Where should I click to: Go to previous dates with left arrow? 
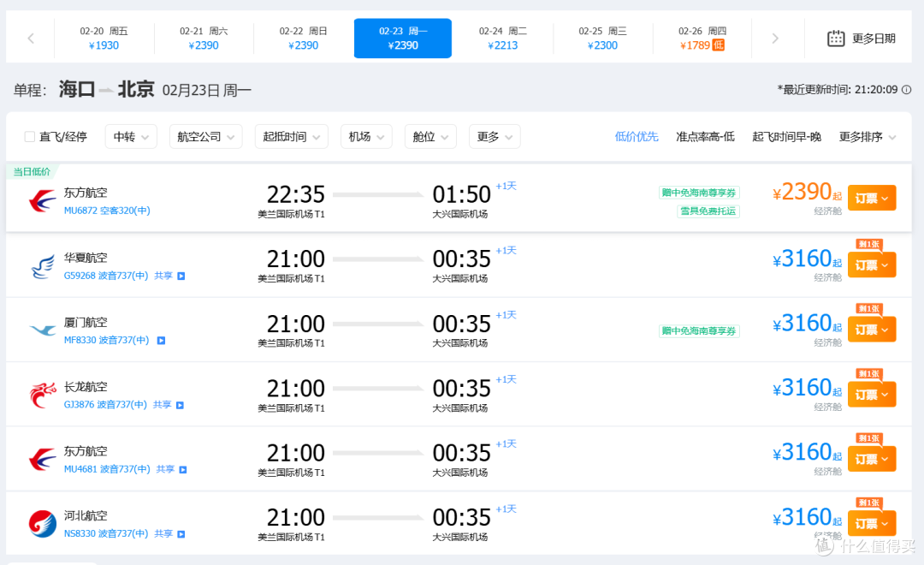tap(31, 39)
